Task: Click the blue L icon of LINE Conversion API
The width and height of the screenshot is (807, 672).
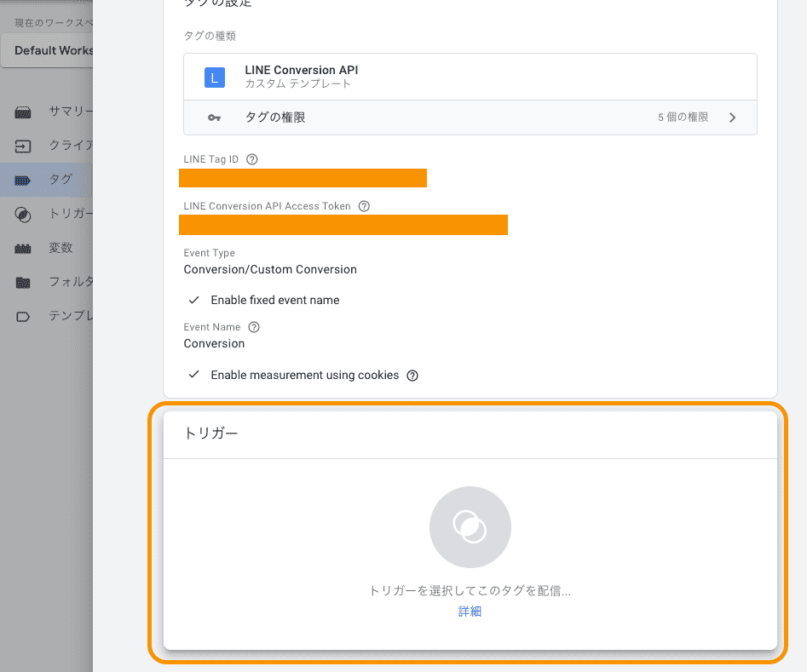Action: tap(215, 78)
